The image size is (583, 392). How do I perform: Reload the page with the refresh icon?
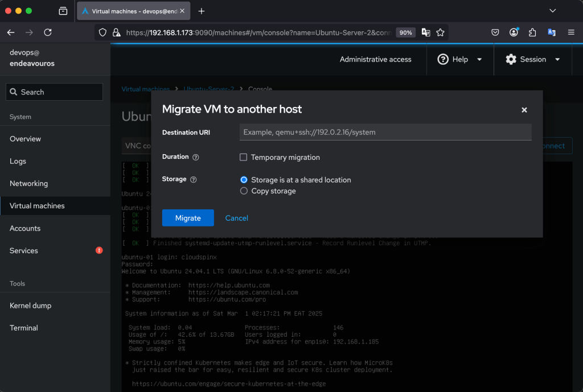48,32
